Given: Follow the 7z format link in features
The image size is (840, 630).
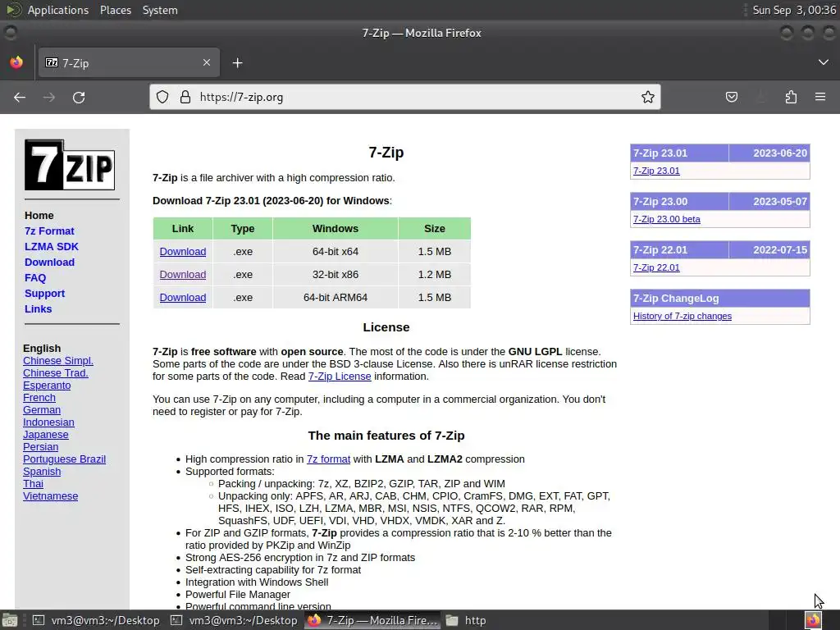Looking at the screenshot, I should click(x=328, y=459).
